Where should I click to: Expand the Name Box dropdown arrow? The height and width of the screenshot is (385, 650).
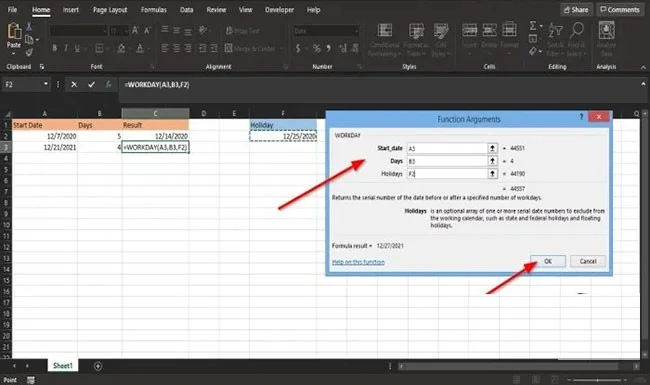click(46, 84)
